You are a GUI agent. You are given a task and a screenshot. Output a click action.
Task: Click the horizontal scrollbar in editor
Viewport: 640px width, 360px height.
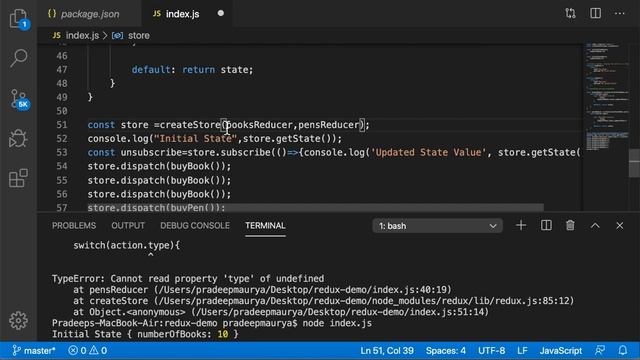point(316,207)
